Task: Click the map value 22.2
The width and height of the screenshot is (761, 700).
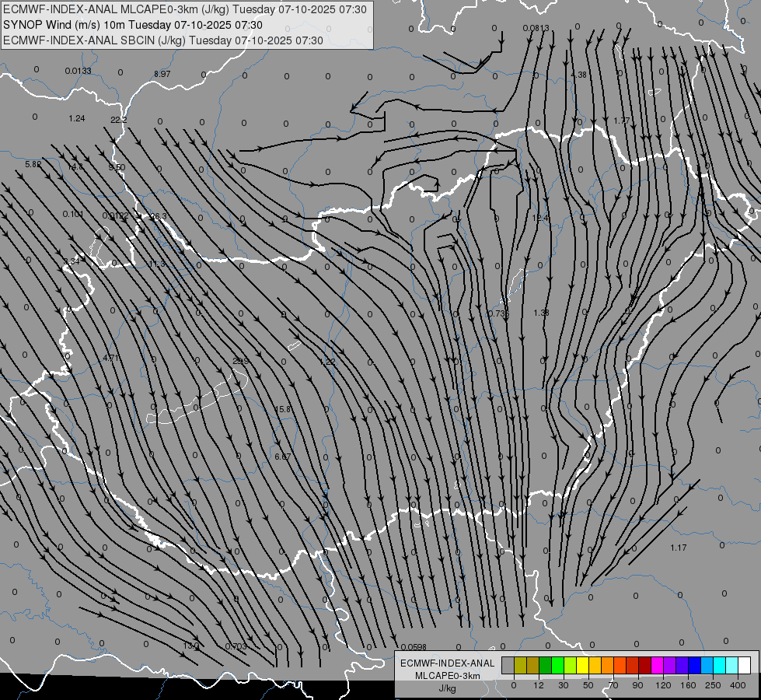Action: point(118,120)
